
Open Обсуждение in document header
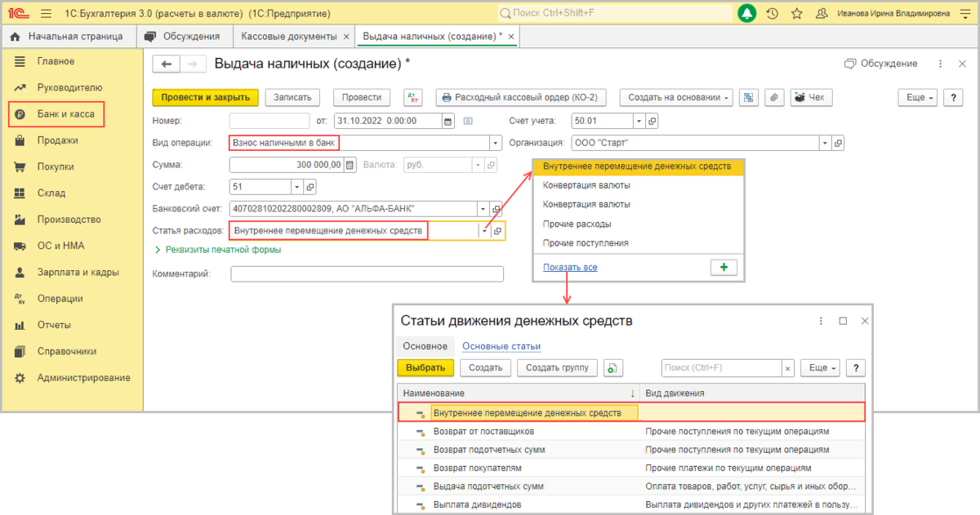(880, 64)
